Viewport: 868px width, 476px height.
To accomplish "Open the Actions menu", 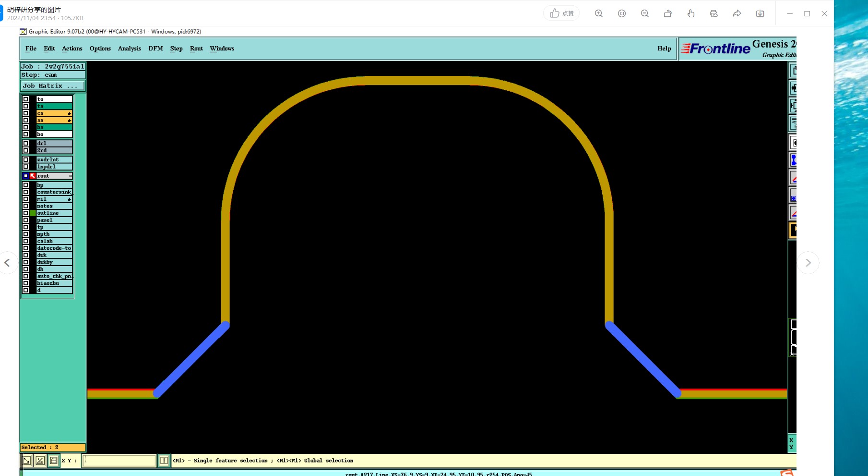I will [72, 49].
